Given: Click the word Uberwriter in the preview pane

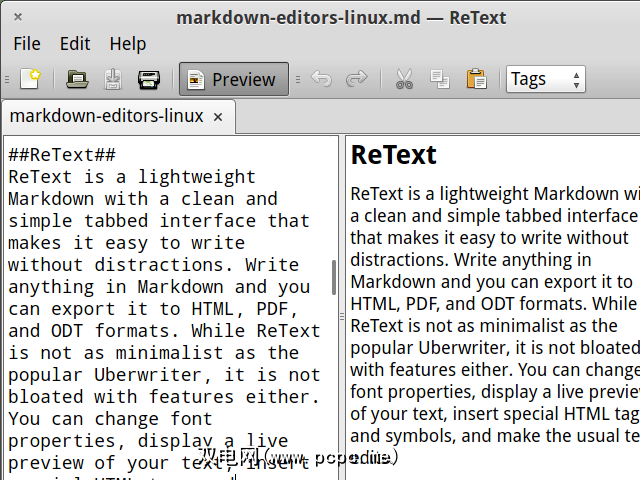Looking at the screenshot, I should click(x=464, y=348).
